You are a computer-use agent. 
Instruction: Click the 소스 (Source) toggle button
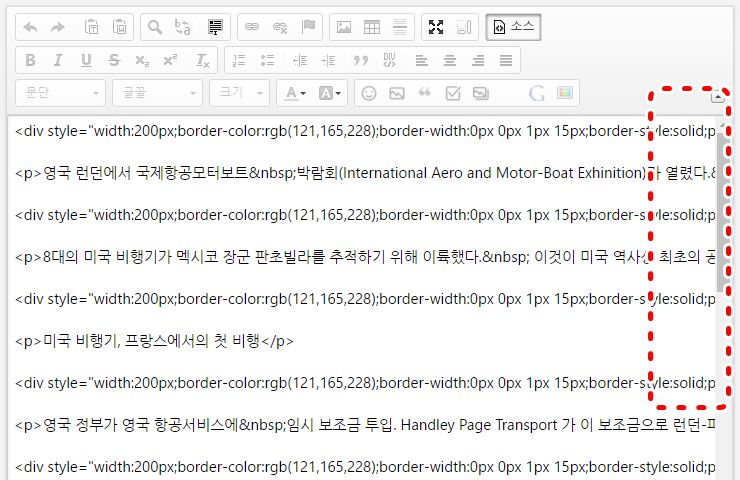514,27
